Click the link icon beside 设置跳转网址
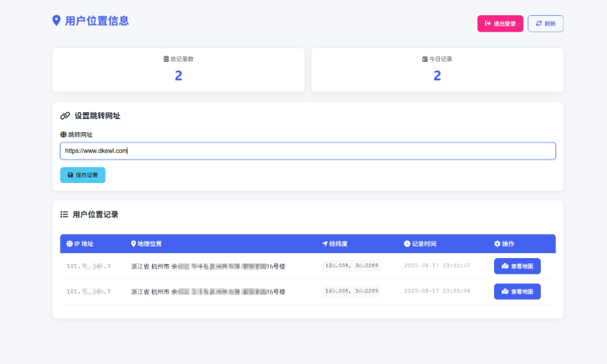 [65, 116]
